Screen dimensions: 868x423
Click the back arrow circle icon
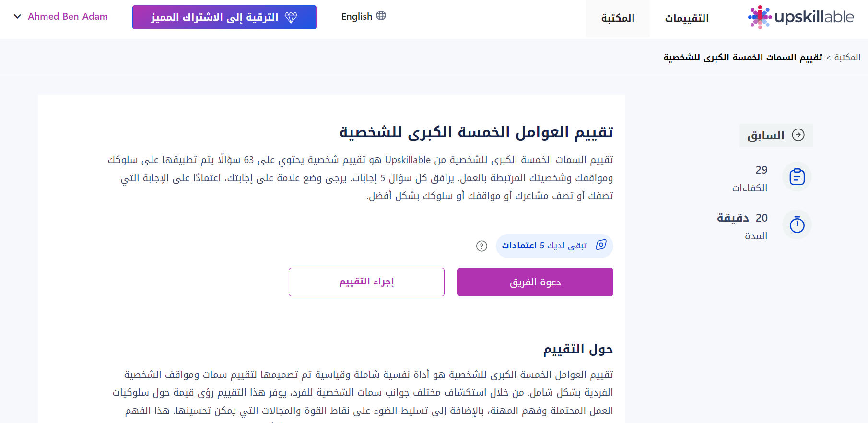[798, 135]
